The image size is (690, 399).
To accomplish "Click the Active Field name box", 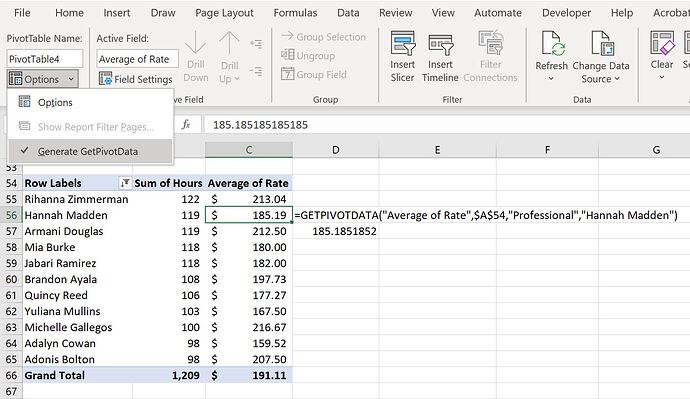I will 137,59.
